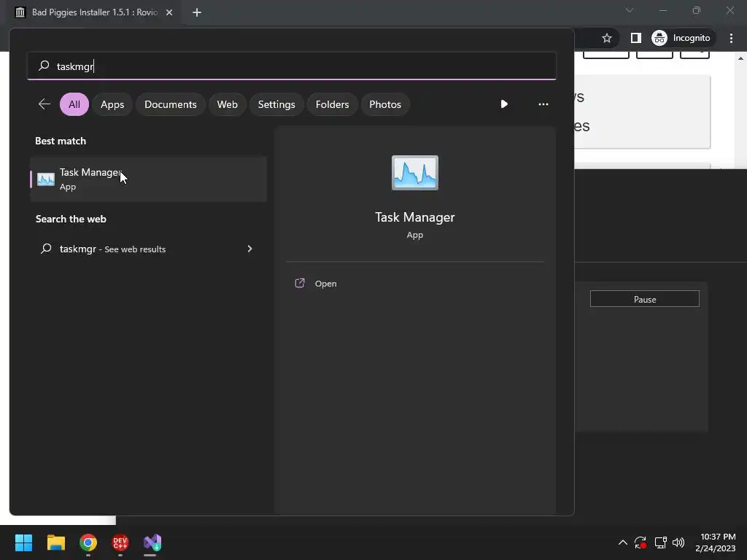This screenshot has height=560, width=747.
Task: Open Task Manager best match result
Action: [x=148, y=179]
